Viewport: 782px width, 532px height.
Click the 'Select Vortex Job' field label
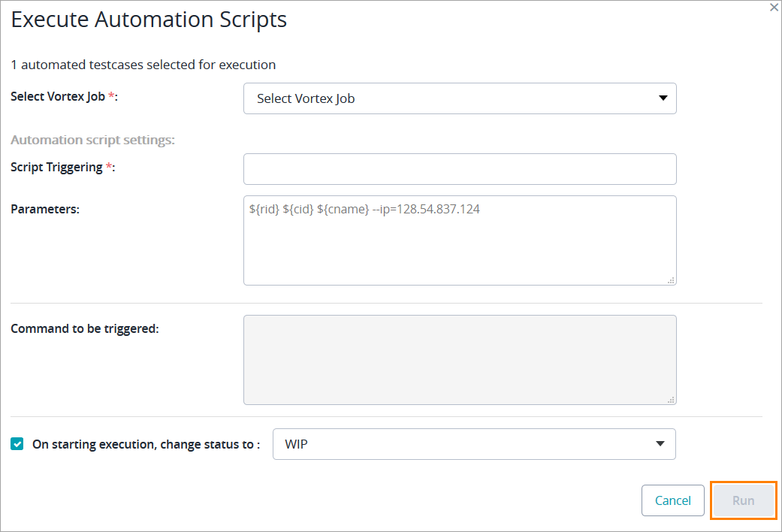[x=64, y=97]
